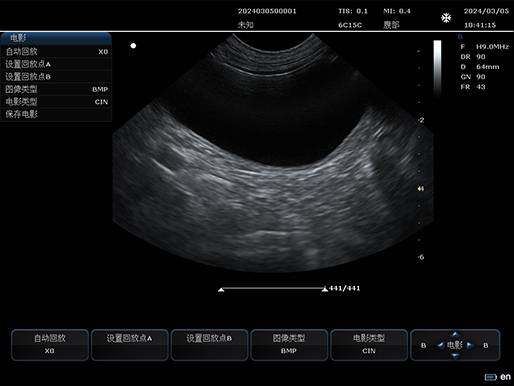The image size is (514, 386).
Task: Click the date 2024/03/05
Action: (486, 11)
